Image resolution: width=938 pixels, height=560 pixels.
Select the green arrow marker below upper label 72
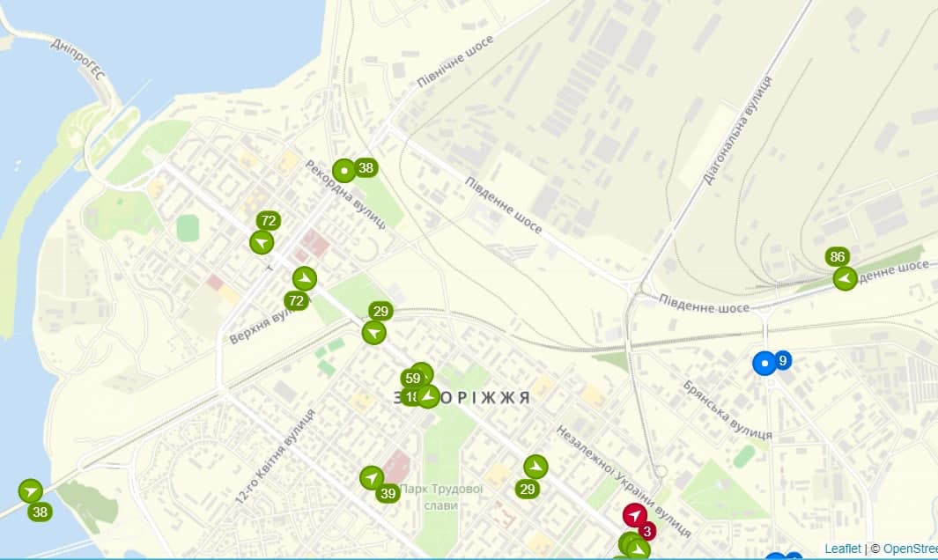[262, 242]
